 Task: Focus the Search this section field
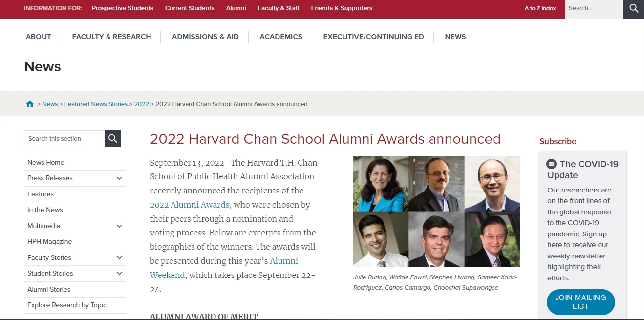pyautogui.click(x=64, y=139)
